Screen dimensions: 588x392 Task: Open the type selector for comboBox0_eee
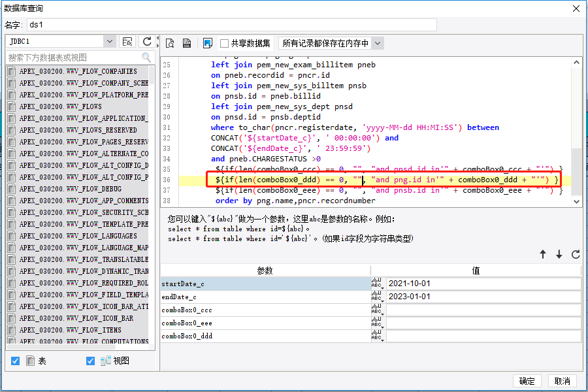pos(377,323)
